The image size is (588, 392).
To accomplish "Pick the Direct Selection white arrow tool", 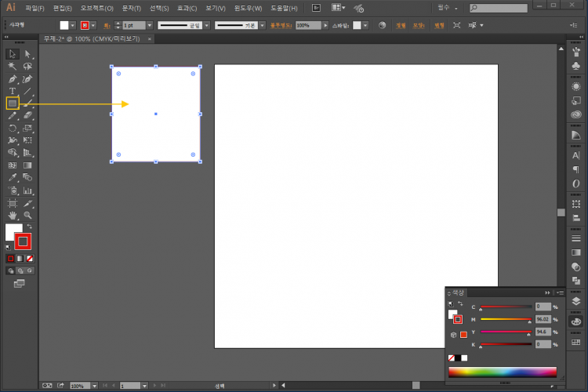I will (x=27, y=54).
